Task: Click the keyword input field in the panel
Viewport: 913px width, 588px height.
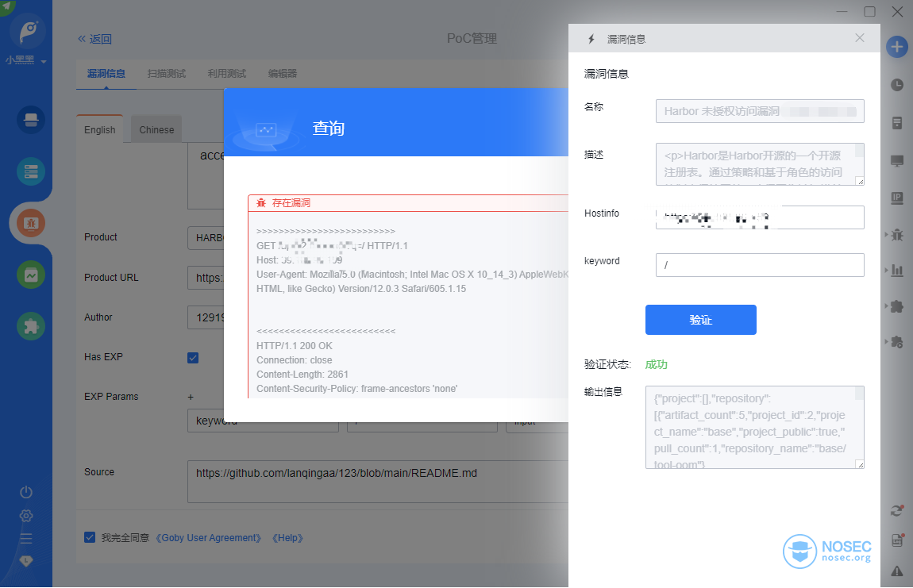Action: (760, 265)
